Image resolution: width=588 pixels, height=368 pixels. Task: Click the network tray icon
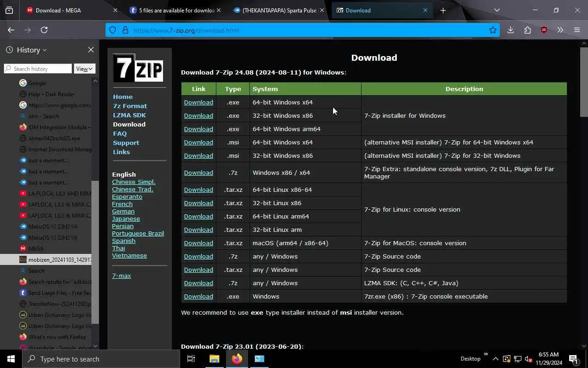pyautogui.click(x=518, y=359)
